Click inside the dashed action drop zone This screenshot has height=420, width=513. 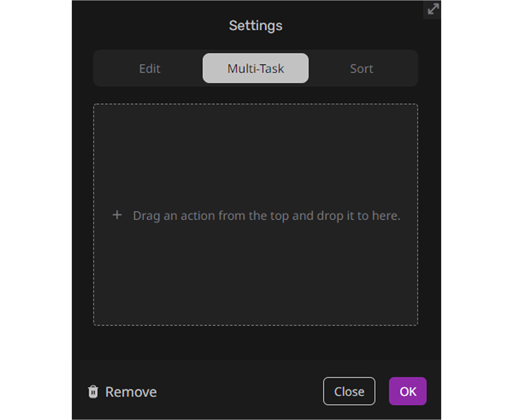(256, 214)
